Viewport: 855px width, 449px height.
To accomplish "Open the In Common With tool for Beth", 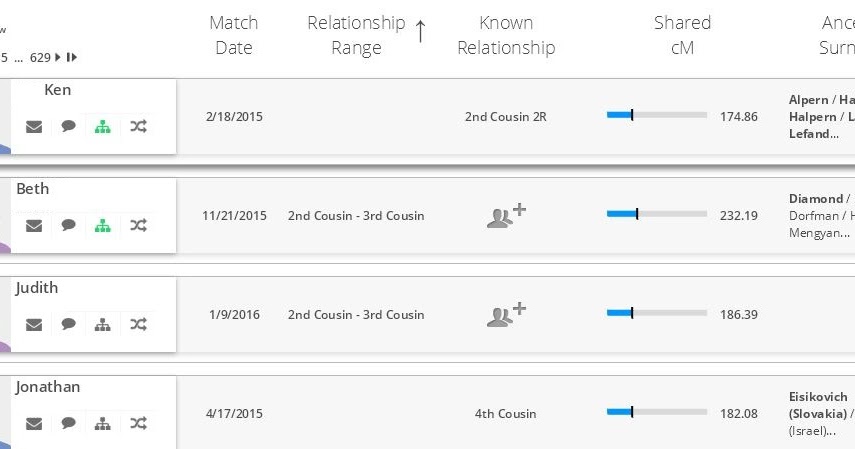I will coord(138,226).
